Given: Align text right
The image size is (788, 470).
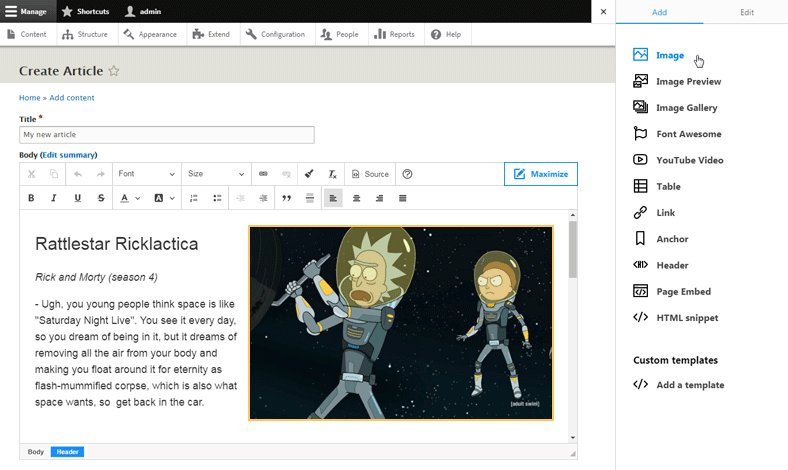Looking at the screenshot, I should 379,198.
